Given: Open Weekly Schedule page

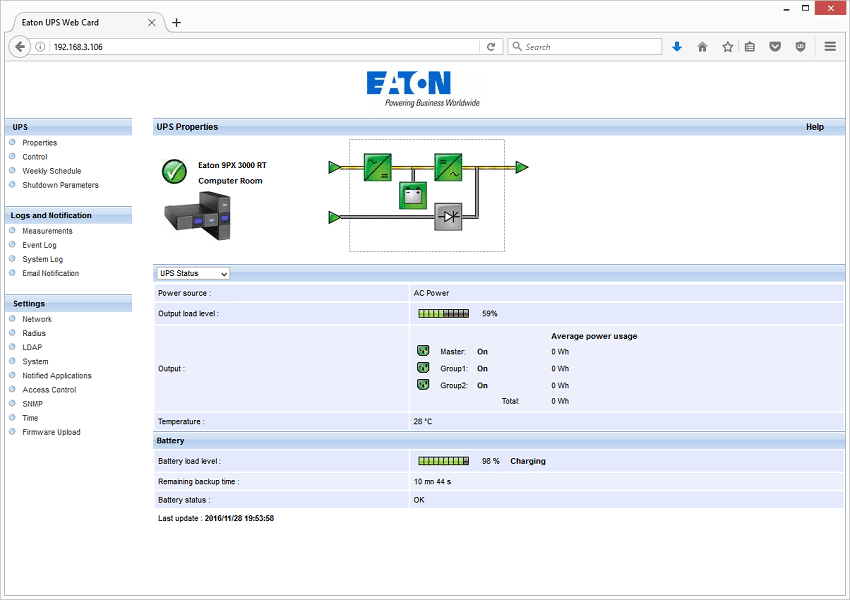Looking at the screenshot, I should (x=51, y=171).
